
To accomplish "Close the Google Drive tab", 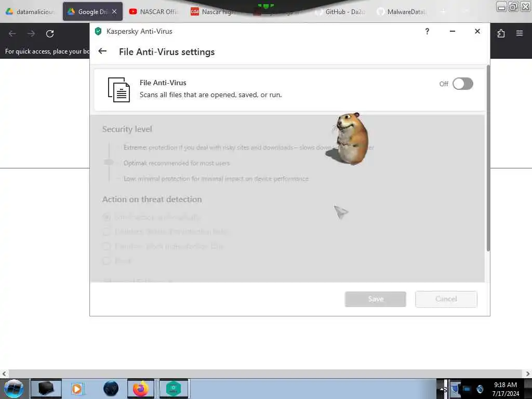I will [x=114, y=11].
